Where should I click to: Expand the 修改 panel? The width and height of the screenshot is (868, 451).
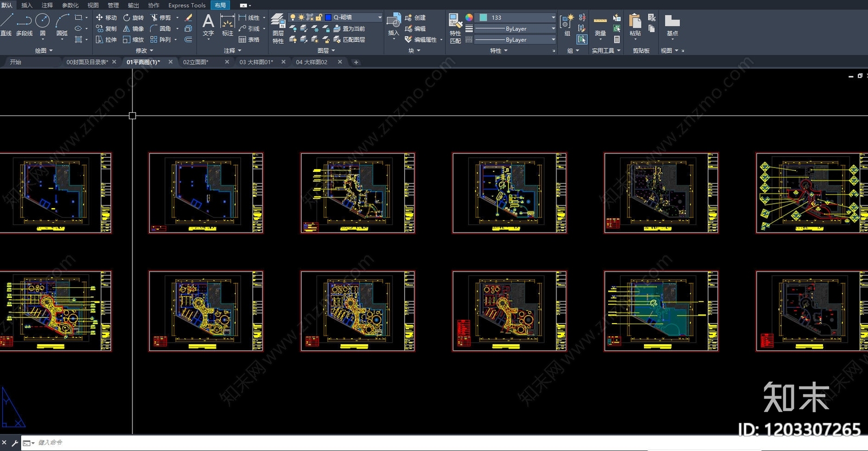(144, 50)
